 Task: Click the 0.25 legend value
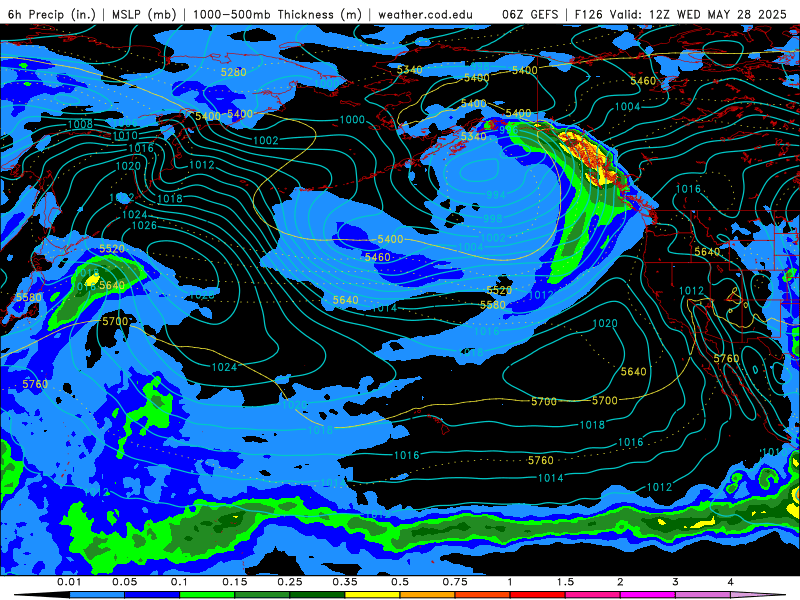(x=290, y=582)
